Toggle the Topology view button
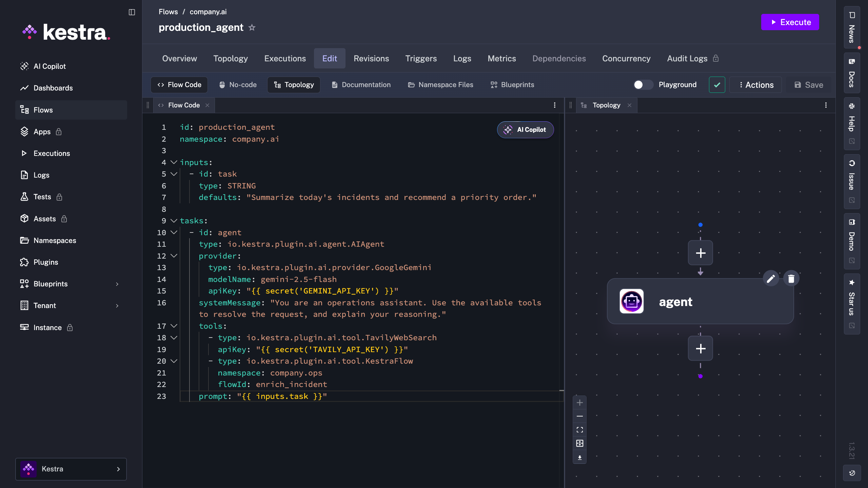 294,85
